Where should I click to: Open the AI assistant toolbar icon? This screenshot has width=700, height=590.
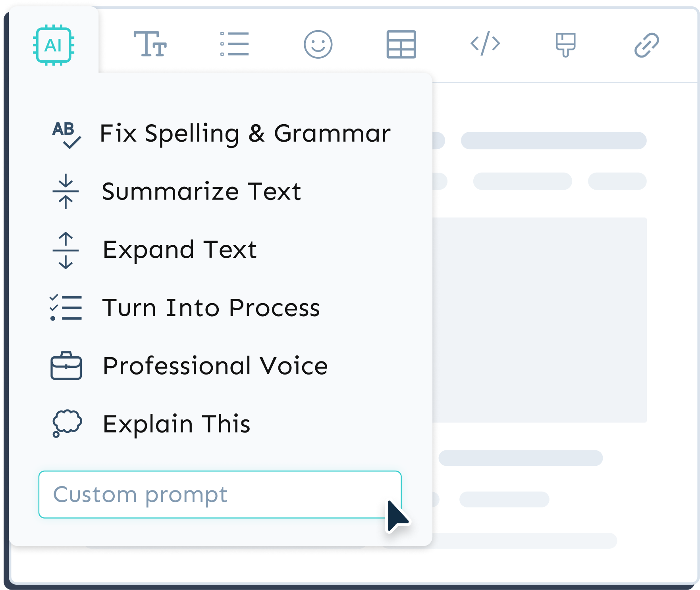(54, 45)
